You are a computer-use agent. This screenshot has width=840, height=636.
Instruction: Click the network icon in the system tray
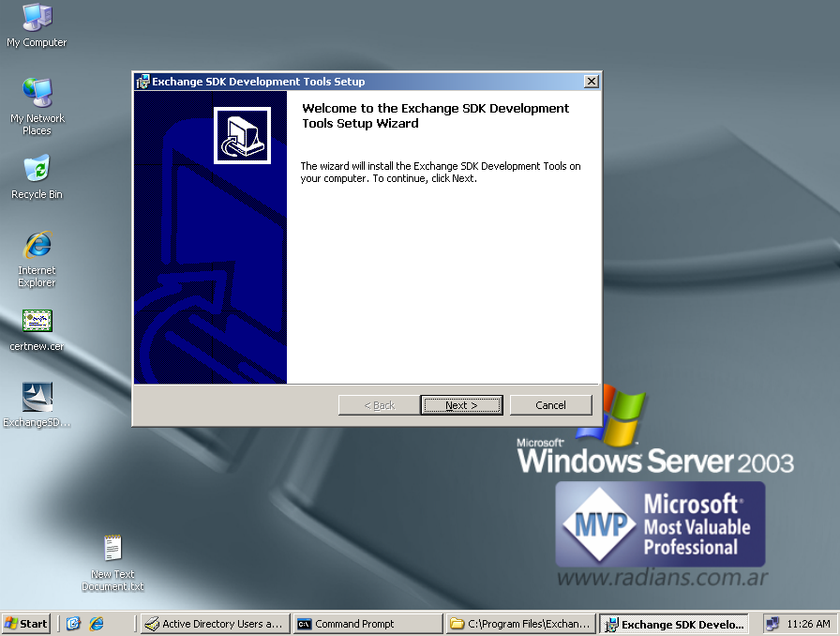click(x=772, y=624)
